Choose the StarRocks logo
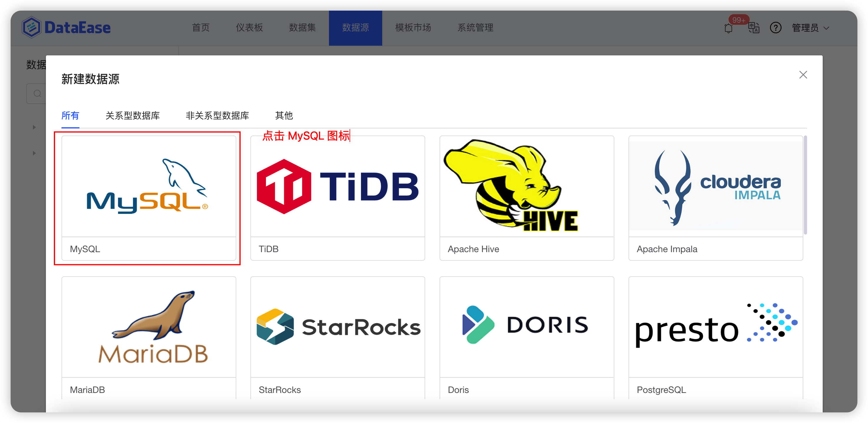This screenshot has height=423, width=868. click(x=338, y=326)
